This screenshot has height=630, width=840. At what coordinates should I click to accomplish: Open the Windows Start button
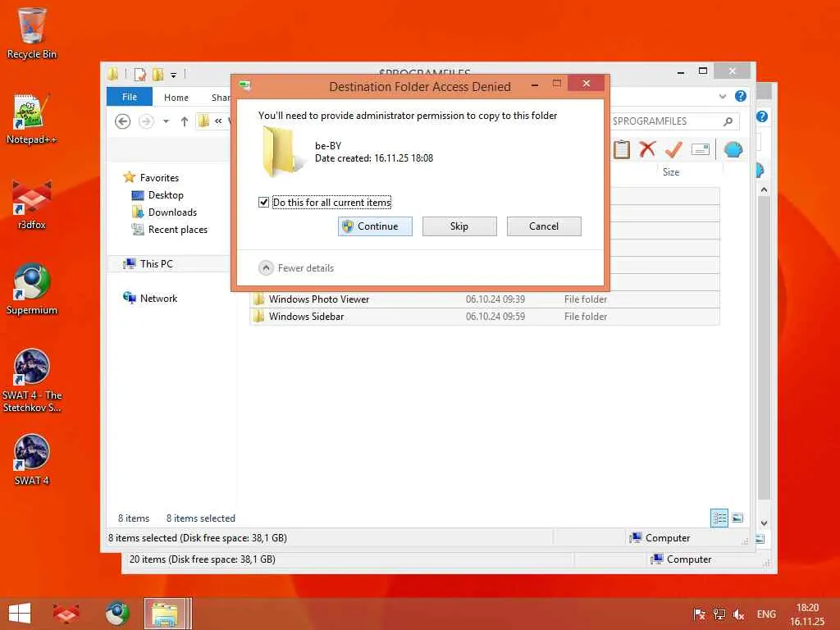(20, 614)
